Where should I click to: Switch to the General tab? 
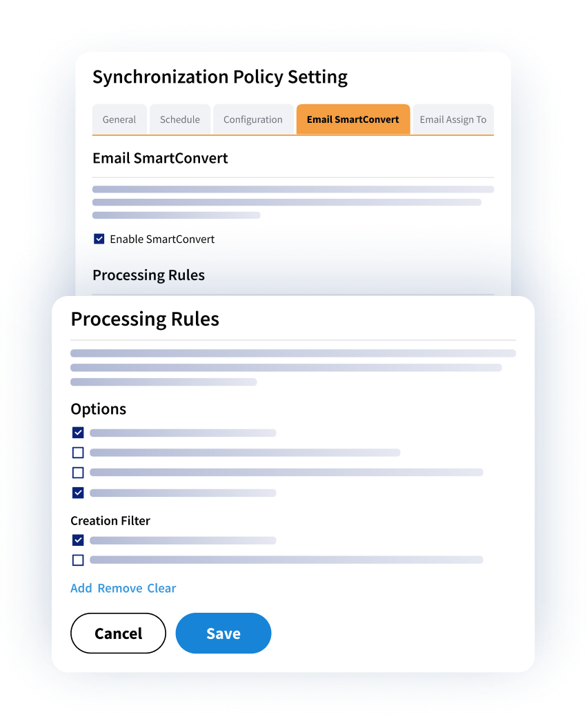pyautogui.click(x=119, y=119)
